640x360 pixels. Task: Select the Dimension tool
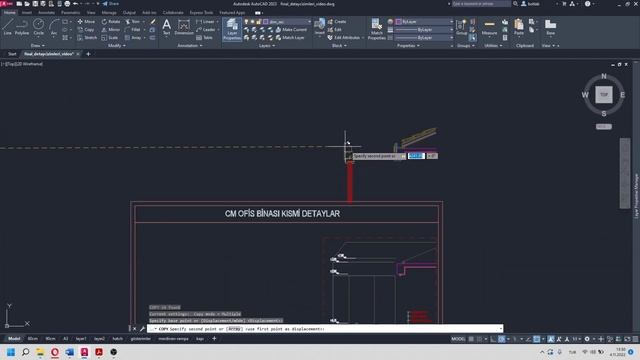(x=184, y=27)
